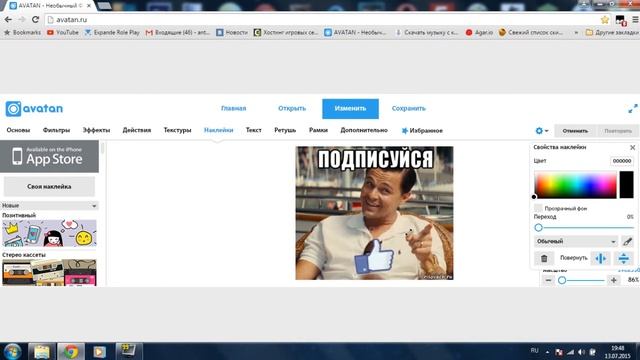This screenshot has height=360, width=640.
Task: Click the hex color field 000000
Action: [x=622, y=161]
